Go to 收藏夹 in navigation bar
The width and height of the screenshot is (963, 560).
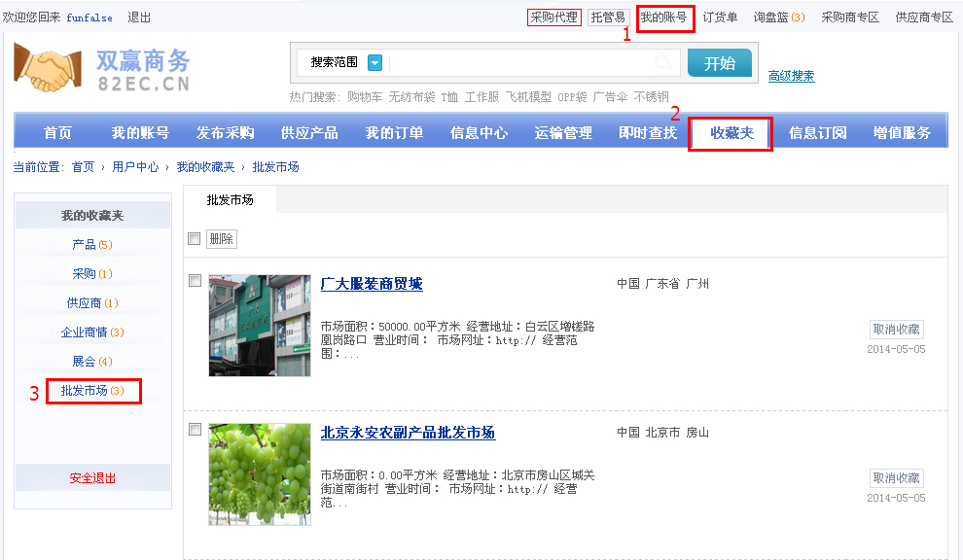pos(731,133)
